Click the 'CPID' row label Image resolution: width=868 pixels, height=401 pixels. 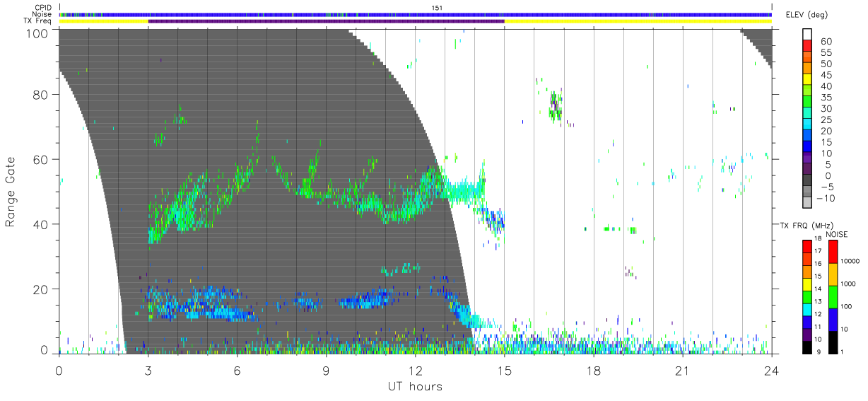pos(42,7)
